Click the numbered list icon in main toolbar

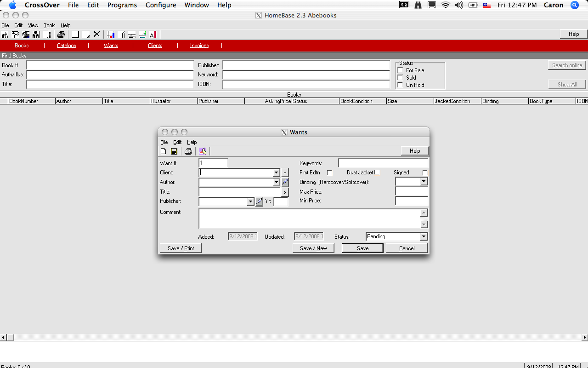pyautogui.click(x=15, y=34)
